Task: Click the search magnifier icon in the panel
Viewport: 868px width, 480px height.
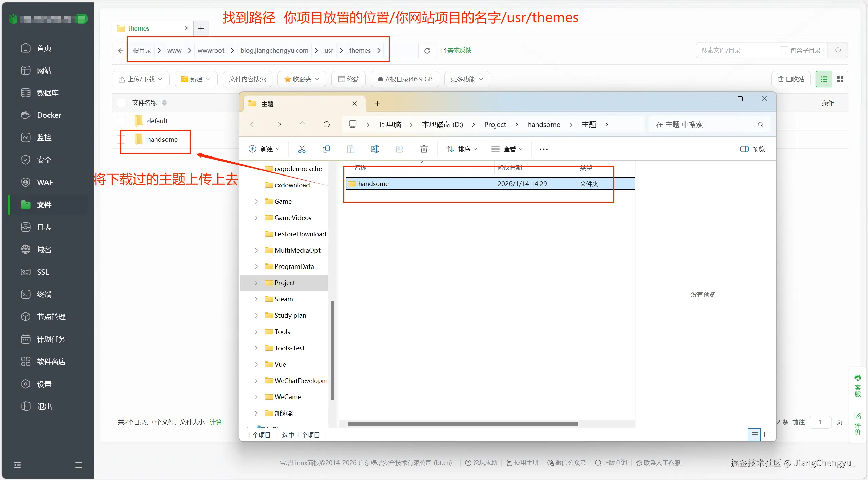Action: pos(838,50)
